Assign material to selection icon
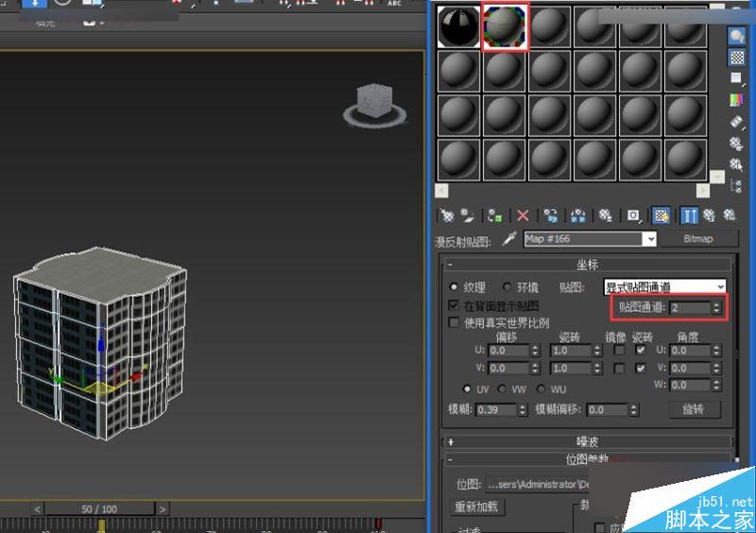This screenshot has height=533, width=756. (494, 215)
